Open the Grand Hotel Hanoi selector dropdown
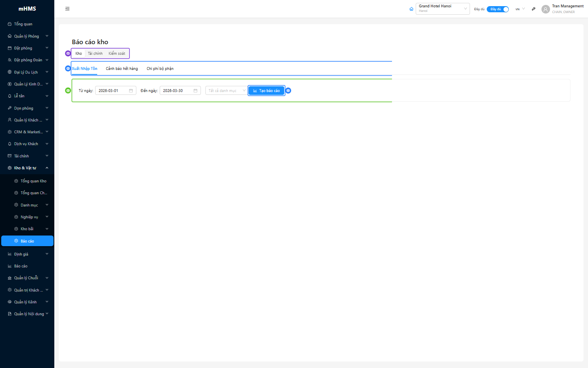 pos(442,9)
